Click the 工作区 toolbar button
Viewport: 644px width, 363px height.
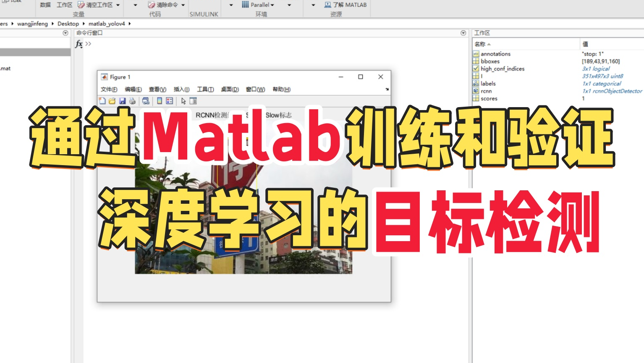(x=65, y=5)
